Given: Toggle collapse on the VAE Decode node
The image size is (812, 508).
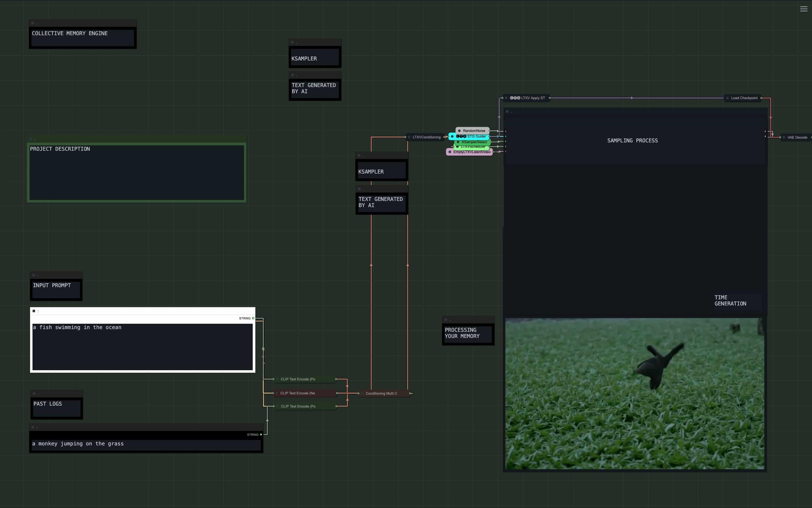Looking at the screenshot, I should pyautogui.click(x=784, y=138).
